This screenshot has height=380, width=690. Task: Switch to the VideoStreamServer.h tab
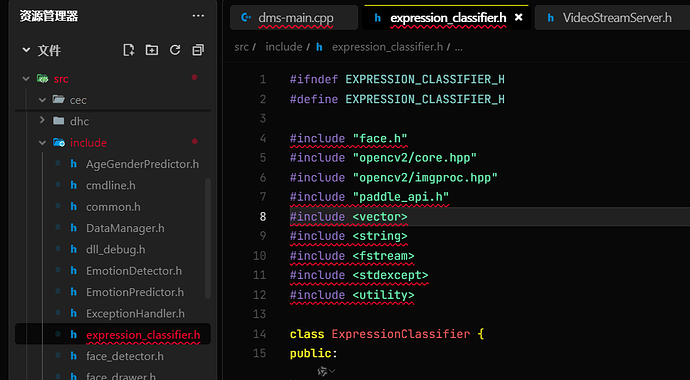click(612, 18)
